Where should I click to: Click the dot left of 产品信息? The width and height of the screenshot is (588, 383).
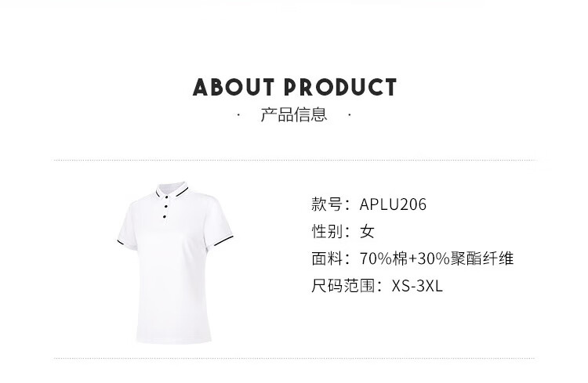[239, 115]
